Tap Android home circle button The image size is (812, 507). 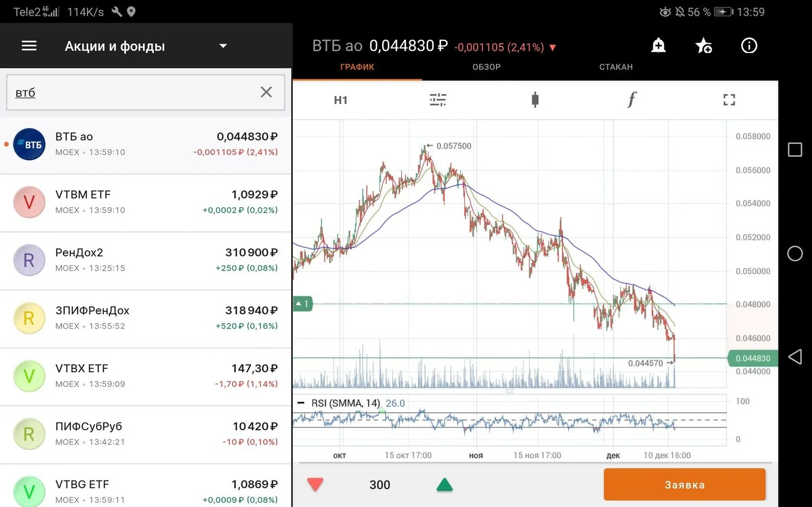795,253
